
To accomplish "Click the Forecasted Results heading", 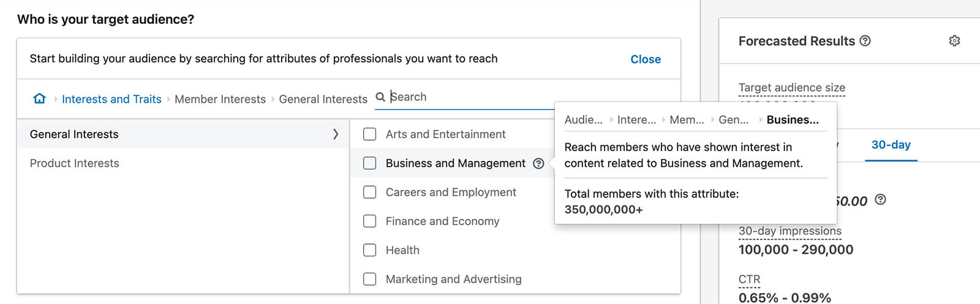I will (796, 41).
